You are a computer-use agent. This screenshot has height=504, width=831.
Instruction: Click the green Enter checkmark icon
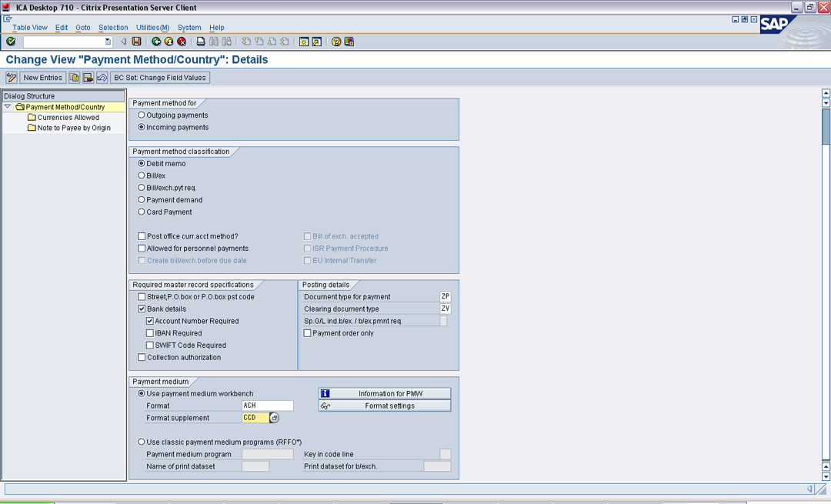click(11, 42)
